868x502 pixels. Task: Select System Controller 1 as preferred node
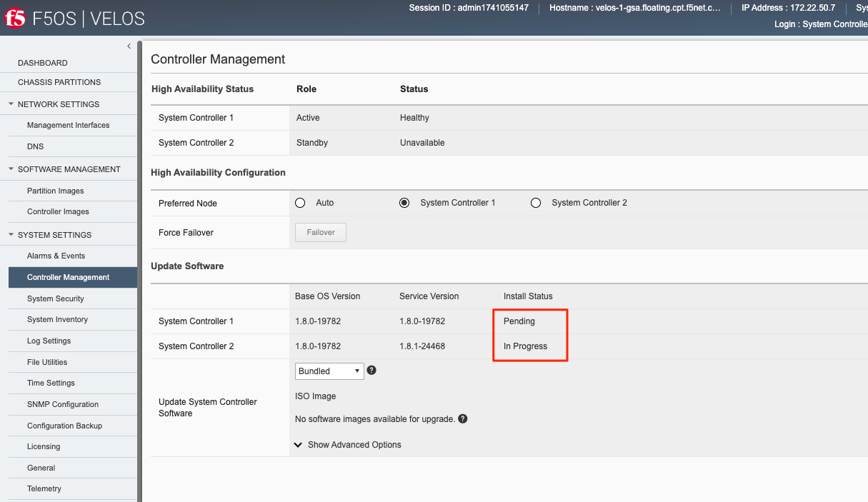(x=404, y=203)
